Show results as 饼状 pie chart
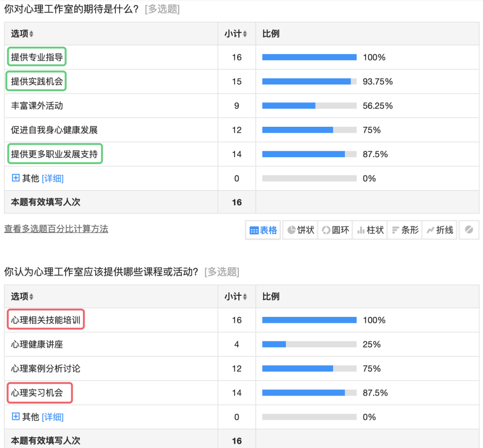The image size is (483, 448). (x=301, y=230)
